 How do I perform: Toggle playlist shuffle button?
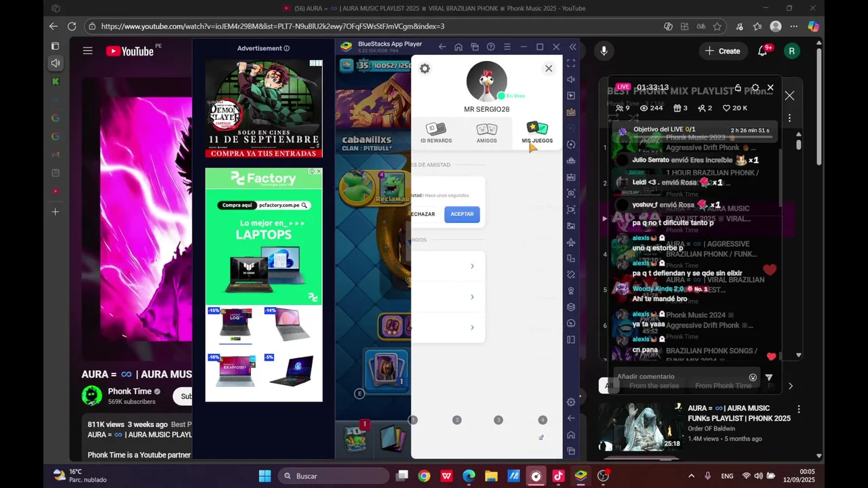633,118
